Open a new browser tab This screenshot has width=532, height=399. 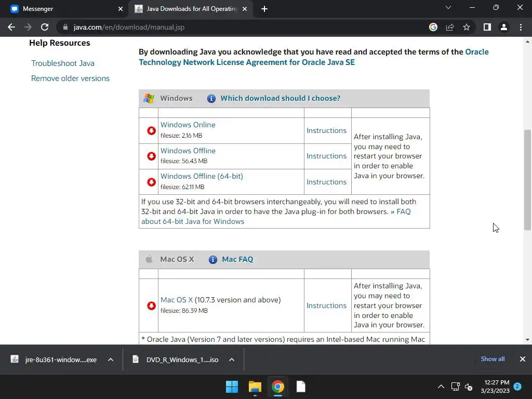click(264, 9)
